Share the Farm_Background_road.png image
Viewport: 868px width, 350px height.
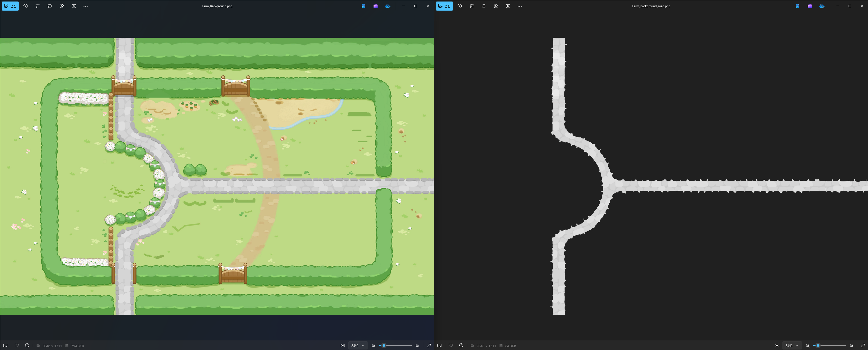pos(496,6)
